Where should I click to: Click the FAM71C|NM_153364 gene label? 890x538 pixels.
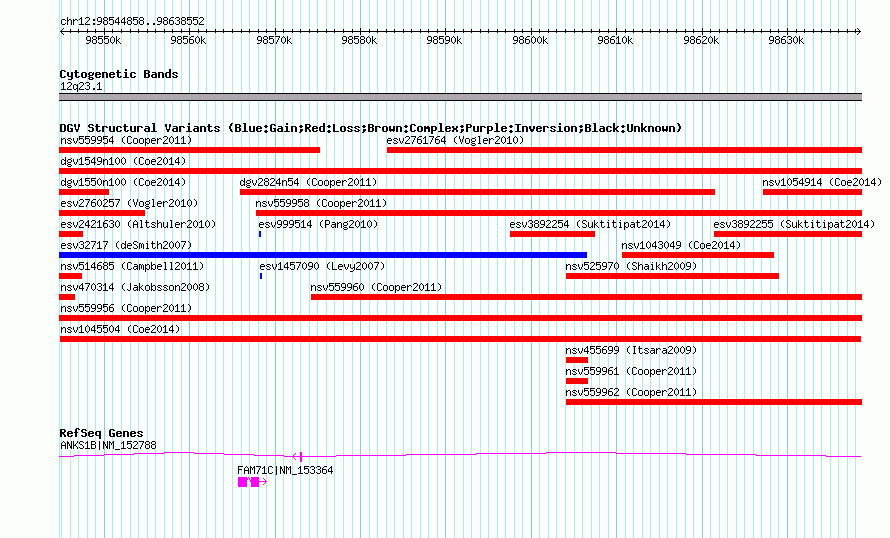pos(285,470)
